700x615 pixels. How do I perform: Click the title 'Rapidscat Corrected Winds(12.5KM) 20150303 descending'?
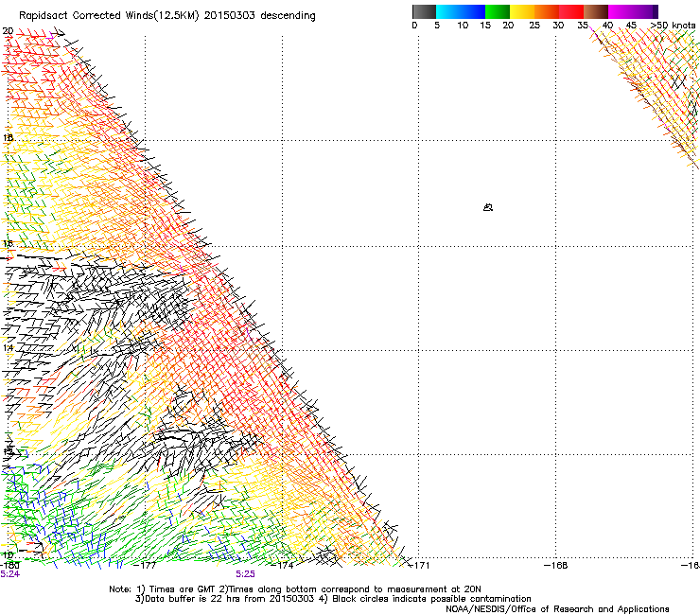tap(167, 16)
